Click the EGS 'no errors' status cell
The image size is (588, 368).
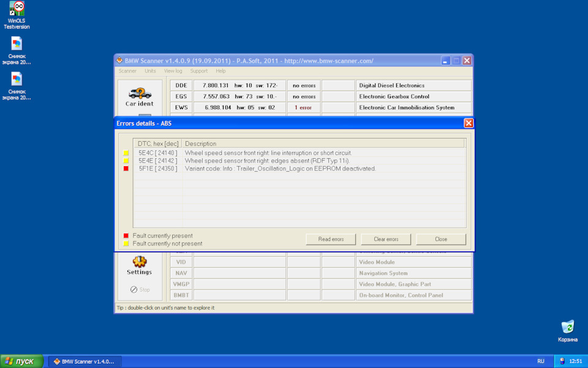304,96
